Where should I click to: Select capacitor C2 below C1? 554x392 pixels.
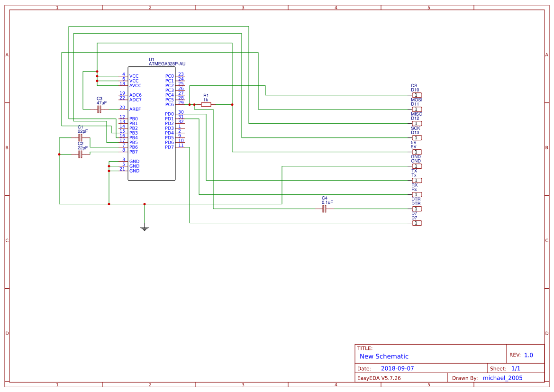(x=80, y=153)
